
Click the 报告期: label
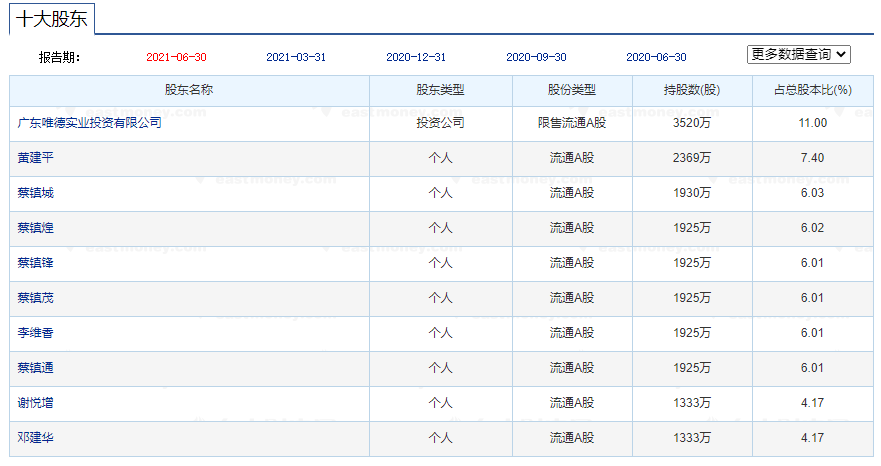coord(60,57)
